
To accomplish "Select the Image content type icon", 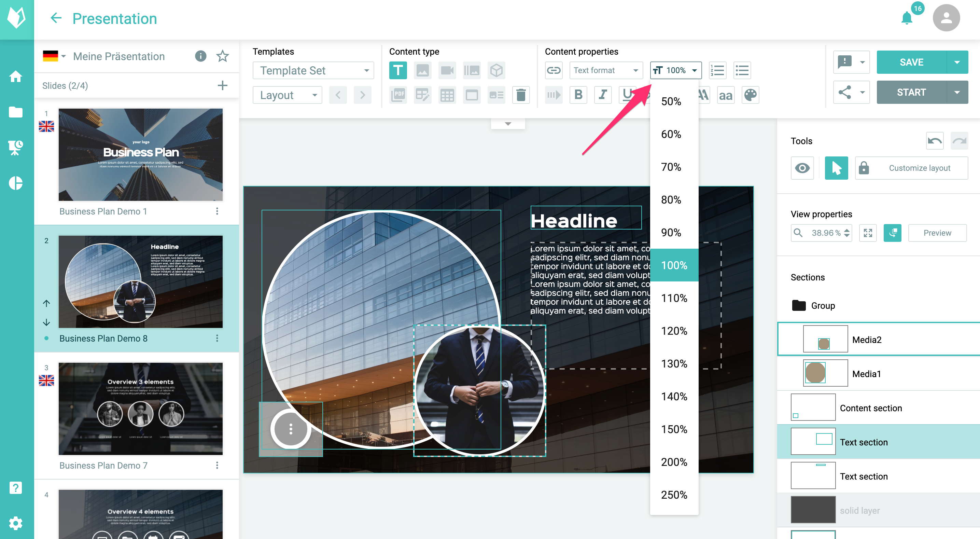I will pos(423,70).
